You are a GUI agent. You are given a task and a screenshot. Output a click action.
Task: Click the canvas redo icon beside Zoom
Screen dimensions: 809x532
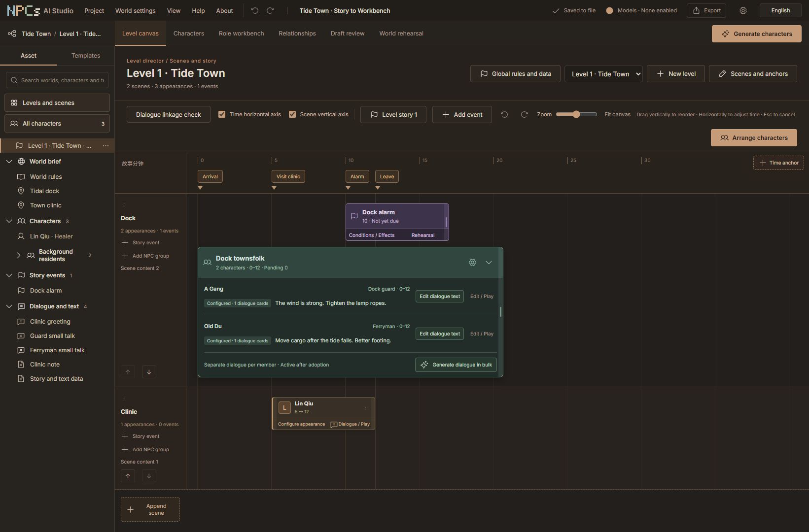525,114
